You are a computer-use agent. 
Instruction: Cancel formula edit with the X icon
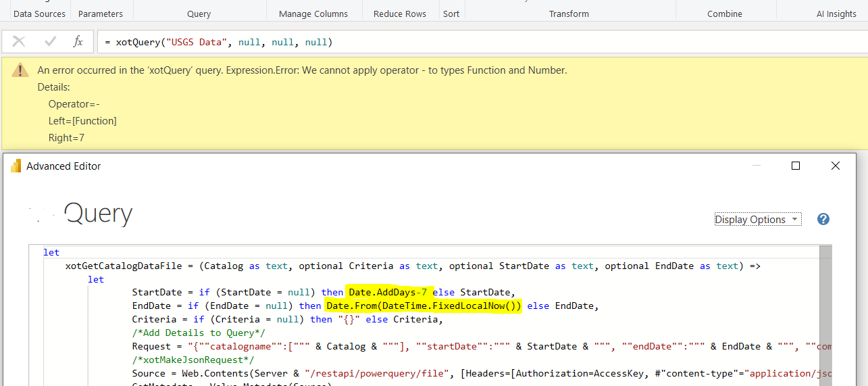(x=19, y=42)
